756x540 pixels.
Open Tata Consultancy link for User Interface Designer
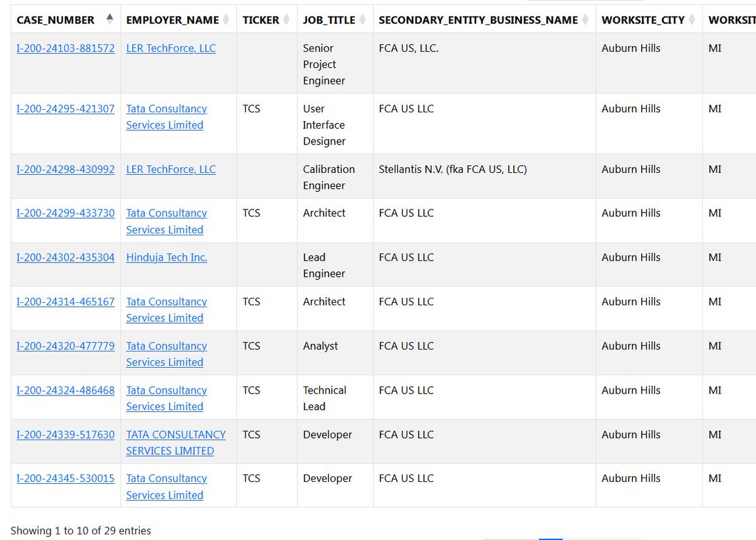(166, 117)
